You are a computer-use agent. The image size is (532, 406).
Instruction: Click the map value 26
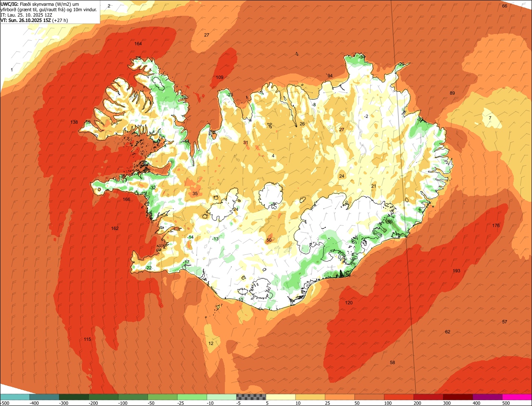click(302, 124)
